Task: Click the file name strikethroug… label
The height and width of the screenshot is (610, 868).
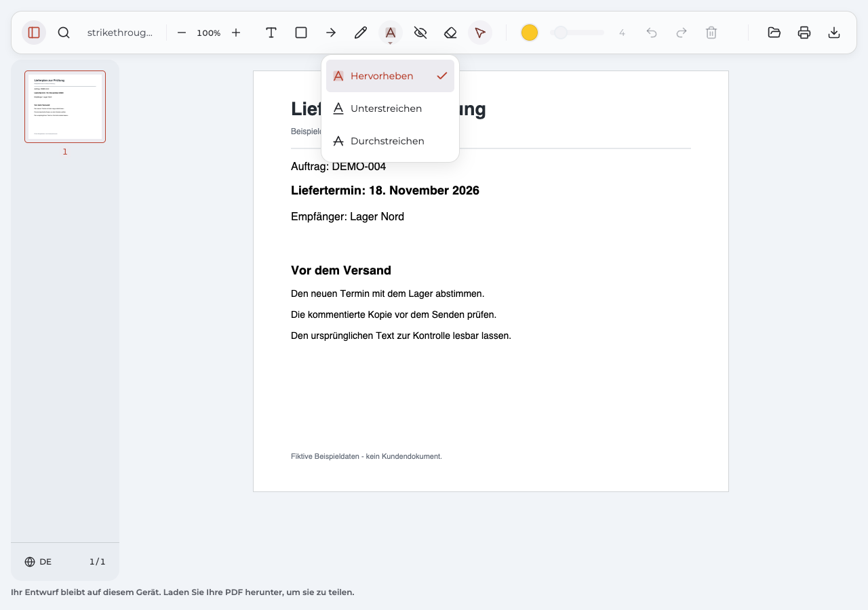Action: pos(120,33)
